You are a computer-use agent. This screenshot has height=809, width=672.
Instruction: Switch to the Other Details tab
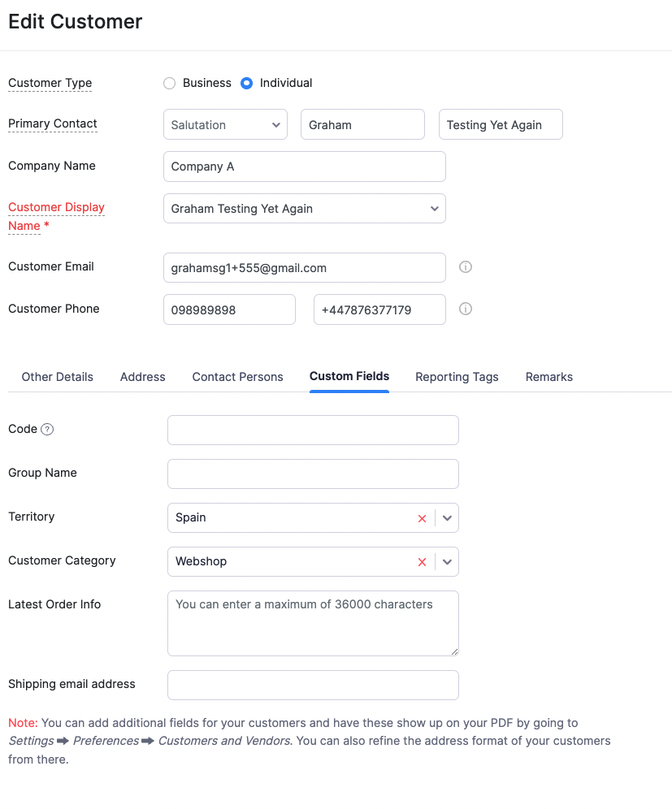pyautogui.click(x=58, y=377)
